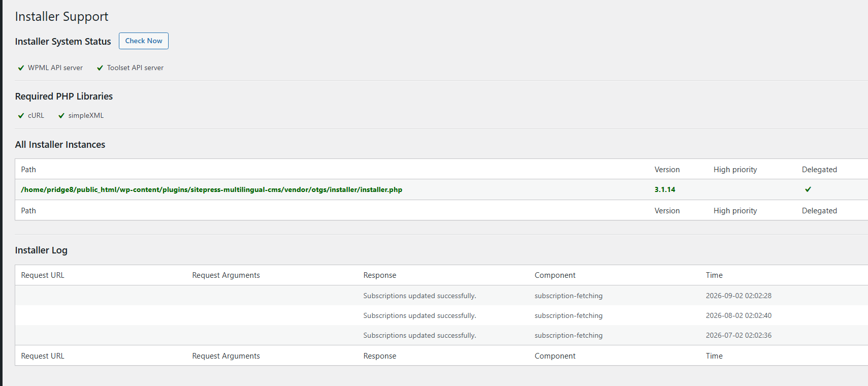Select the installer.php path in instances table

click(x=211, y=189)
